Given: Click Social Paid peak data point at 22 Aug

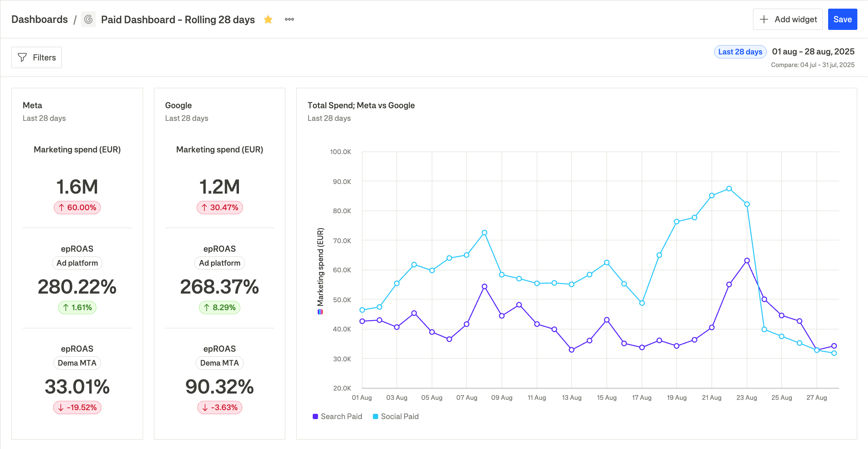Looking at the screenshot, I should [x=729, y=189].
